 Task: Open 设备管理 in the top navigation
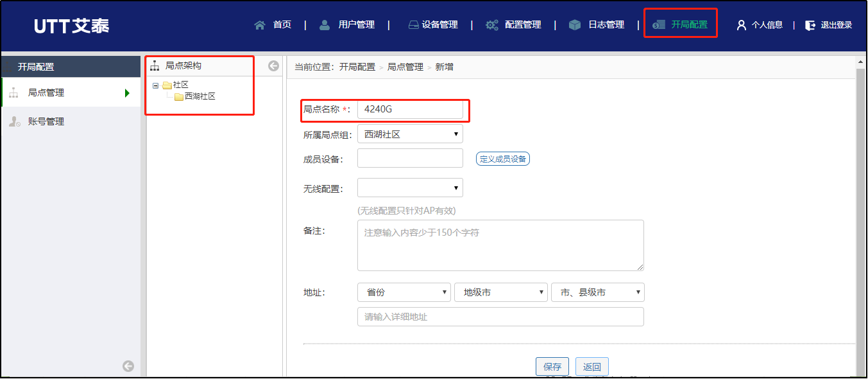[440, 24]
